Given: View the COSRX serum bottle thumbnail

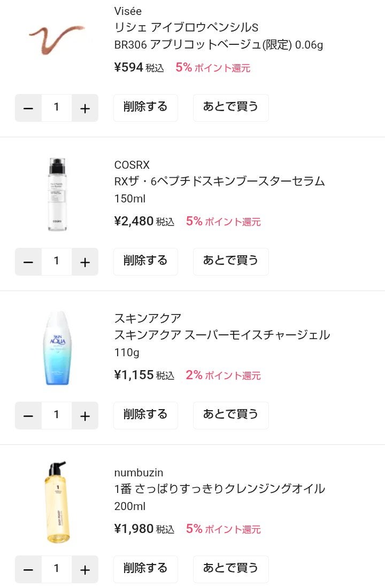Looking at the screenshot, I should coord(57,194).
